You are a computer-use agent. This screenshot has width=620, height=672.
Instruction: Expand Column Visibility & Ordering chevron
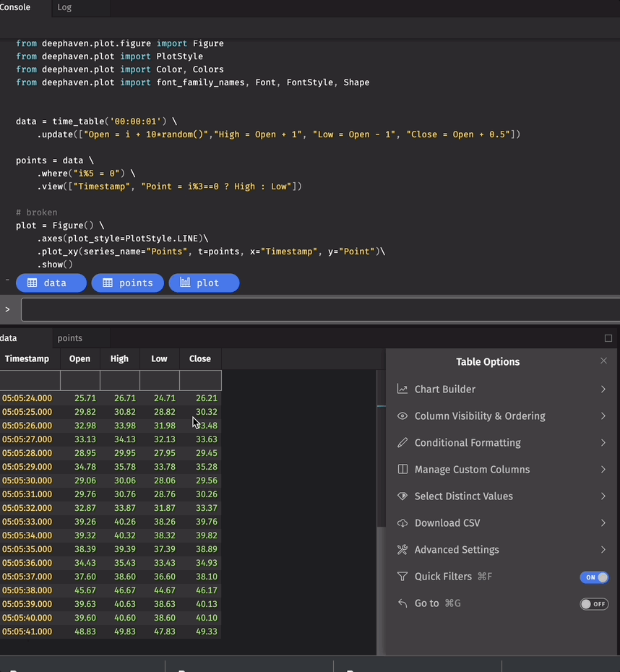[x=603, y=415]
